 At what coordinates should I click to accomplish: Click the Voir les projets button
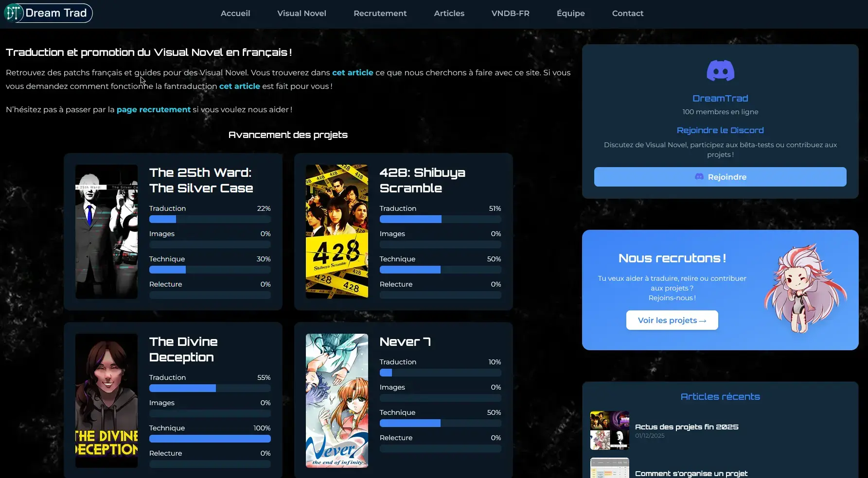(x=672, y=320)
